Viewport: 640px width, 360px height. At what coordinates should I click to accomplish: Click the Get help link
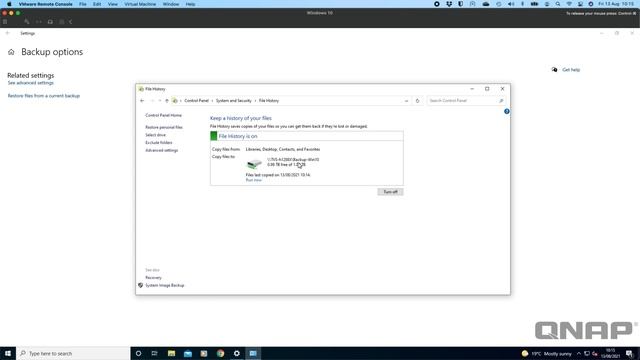(x=571, y=70)
